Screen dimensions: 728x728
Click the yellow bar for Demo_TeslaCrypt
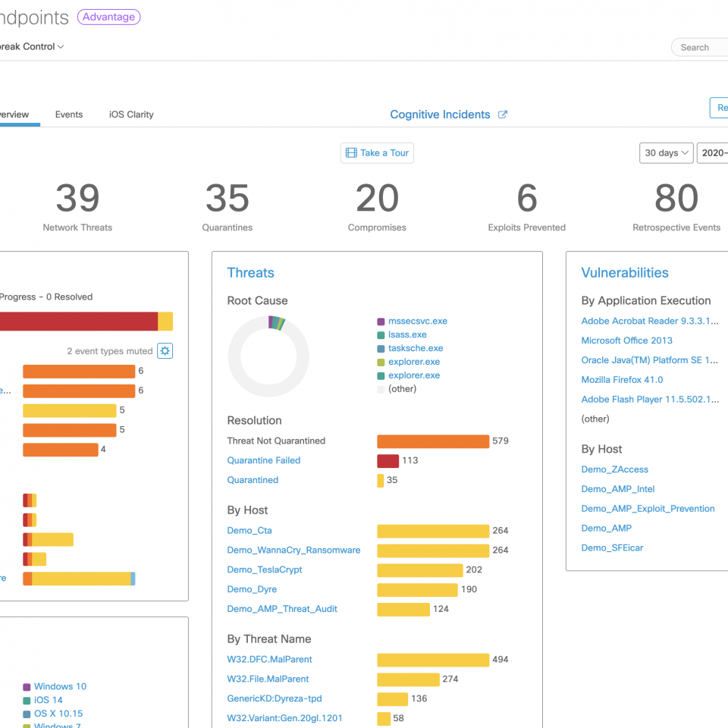point(420,570)
